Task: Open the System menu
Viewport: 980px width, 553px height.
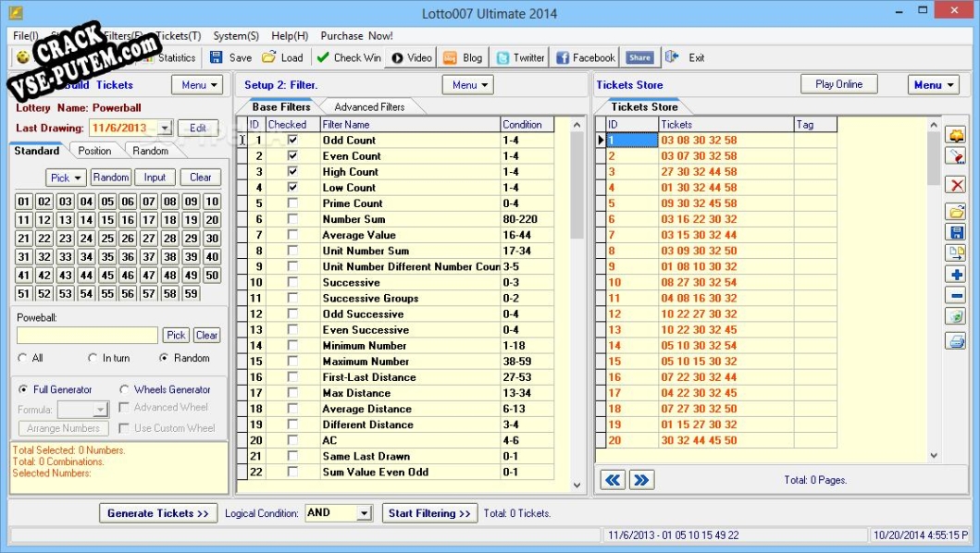Action: [x=236, y=36]
